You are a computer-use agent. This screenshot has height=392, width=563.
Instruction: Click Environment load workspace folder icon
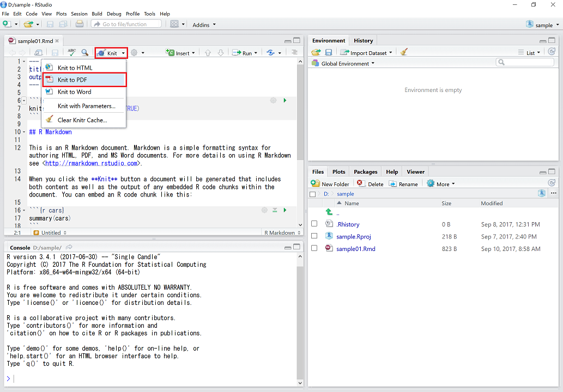[316, 52]
